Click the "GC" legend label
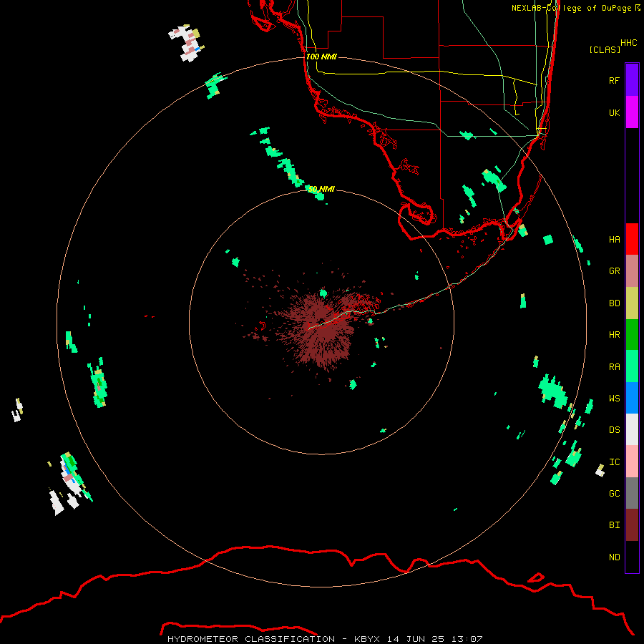The image size is (644, 644). (x=614, y=494)
